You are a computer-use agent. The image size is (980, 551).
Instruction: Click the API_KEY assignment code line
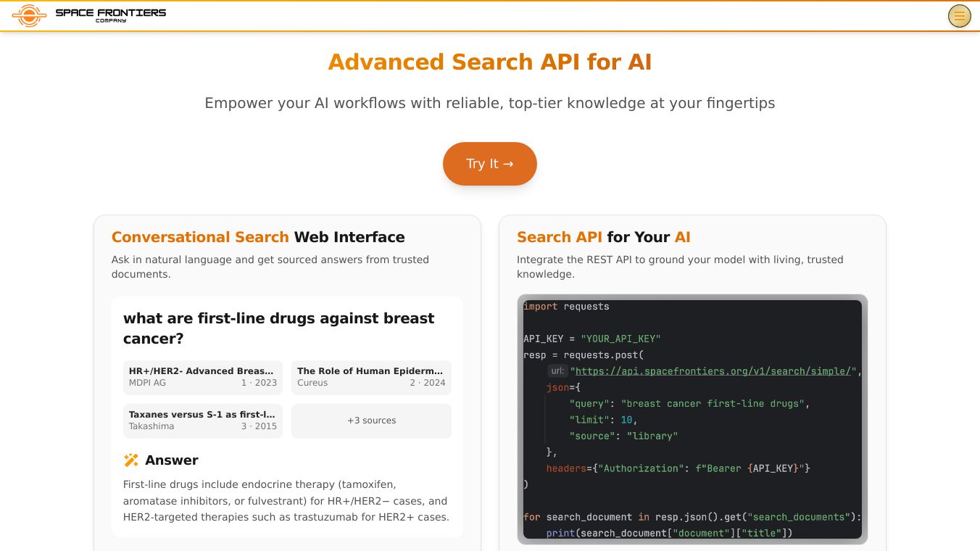[x=592, y=339]
